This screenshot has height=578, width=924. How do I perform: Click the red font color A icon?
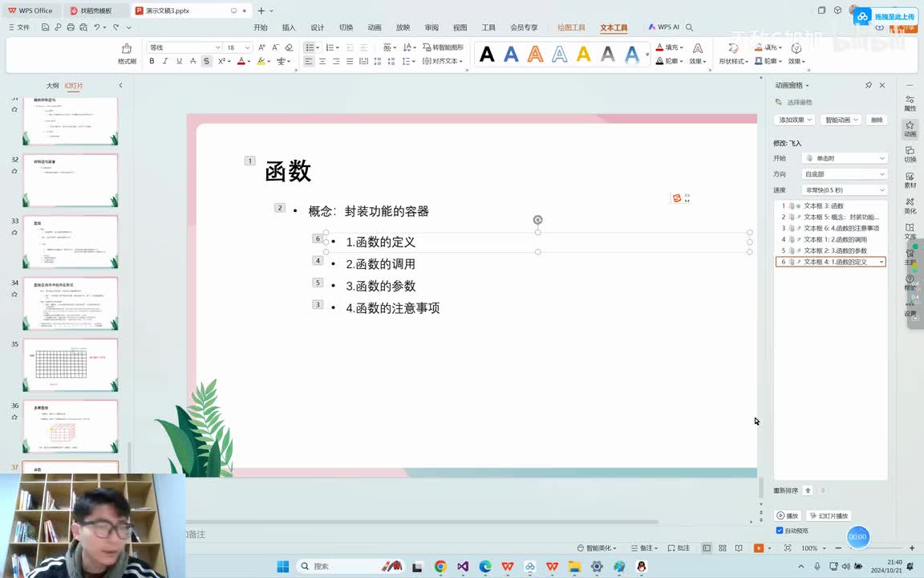[241, 61]
